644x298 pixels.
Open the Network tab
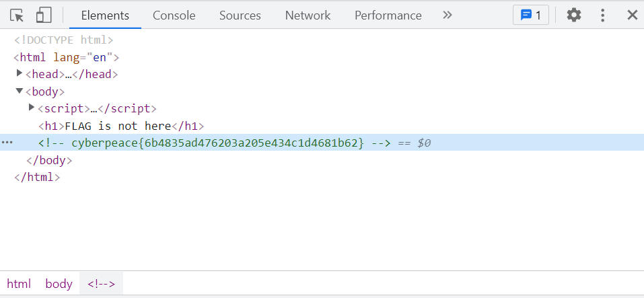coord(308,15)
